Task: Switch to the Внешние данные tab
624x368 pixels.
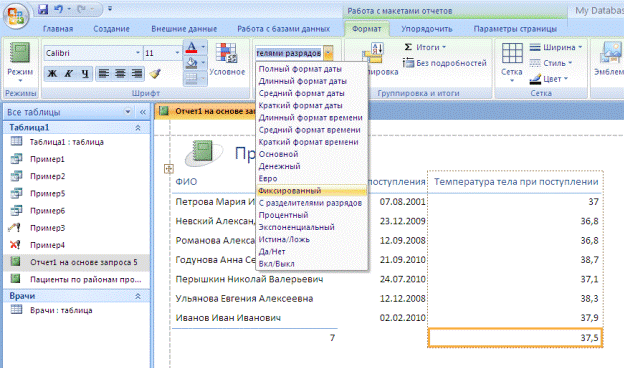Action: [184, 29]
